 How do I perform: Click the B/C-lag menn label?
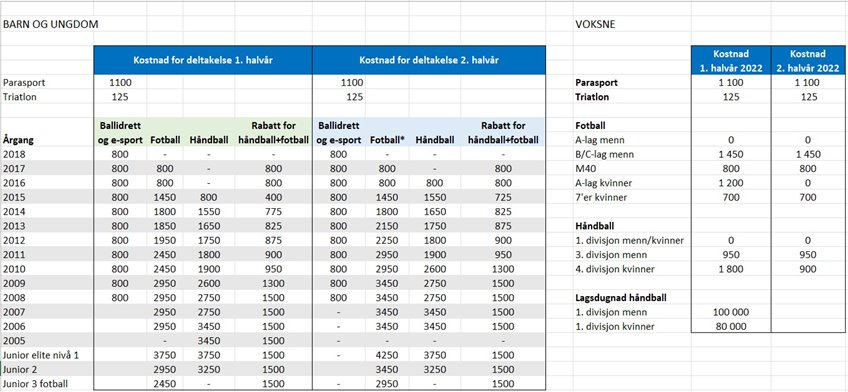602,154
